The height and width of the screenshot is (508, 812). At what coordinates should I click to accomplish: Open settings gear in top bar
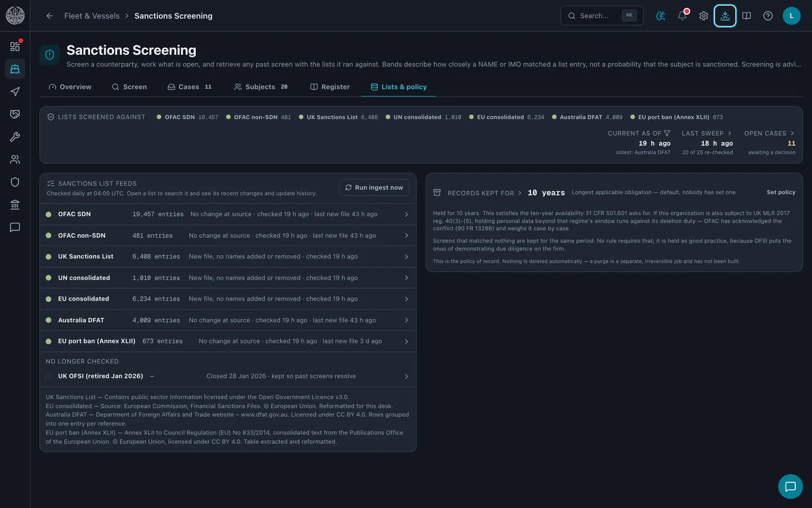point(703,16)
